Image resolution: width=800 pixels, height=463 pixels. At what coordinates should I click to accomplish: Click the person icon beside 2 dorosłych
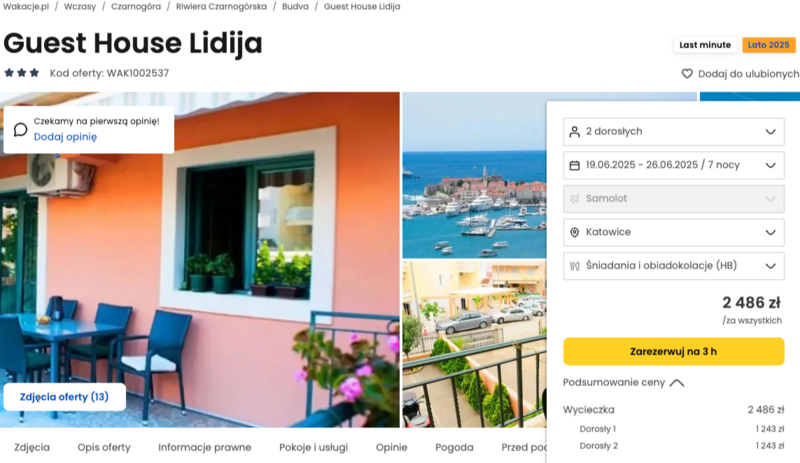tap(574, 132)
